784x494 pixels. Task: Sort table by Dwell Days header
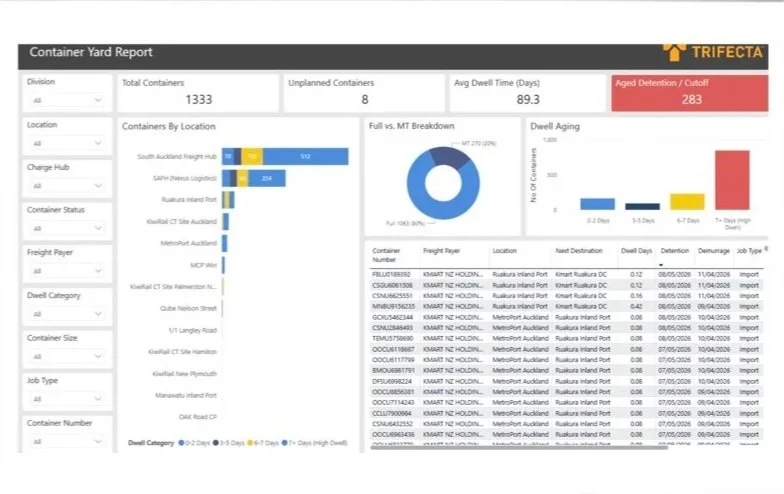(636, 251)
